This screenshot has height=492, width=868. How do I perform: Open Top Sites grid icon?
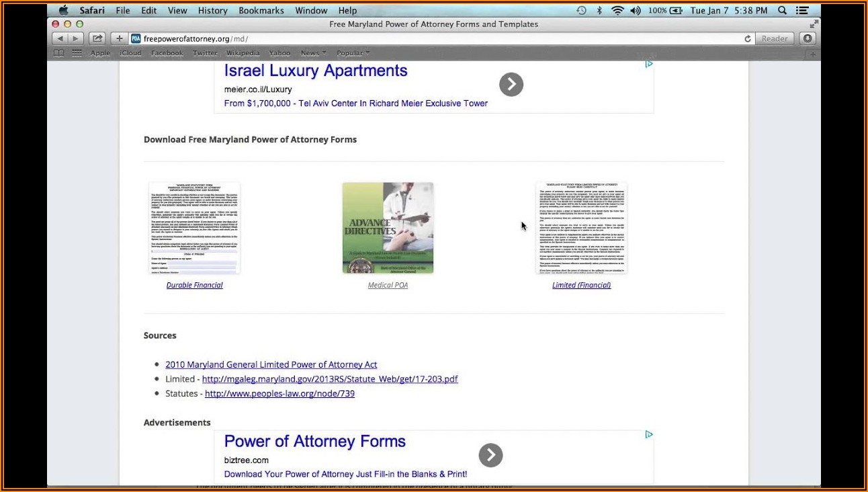77,53
